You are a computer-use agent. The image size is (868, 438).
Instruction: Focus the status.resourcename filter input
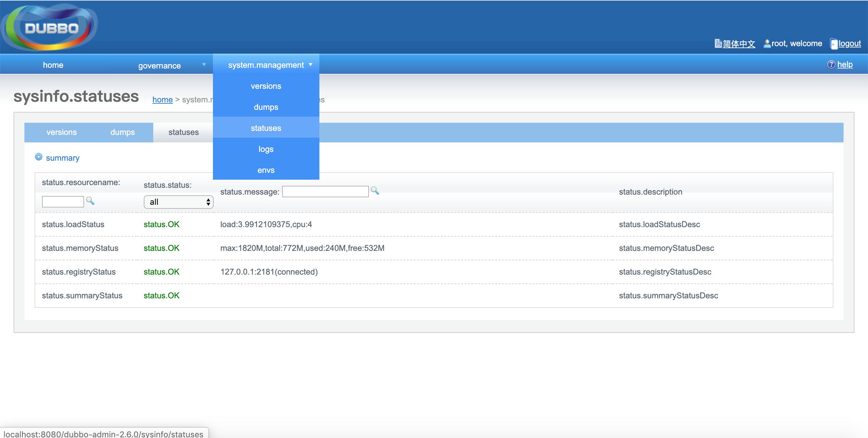pyautogui.click(x=63, y=202)
